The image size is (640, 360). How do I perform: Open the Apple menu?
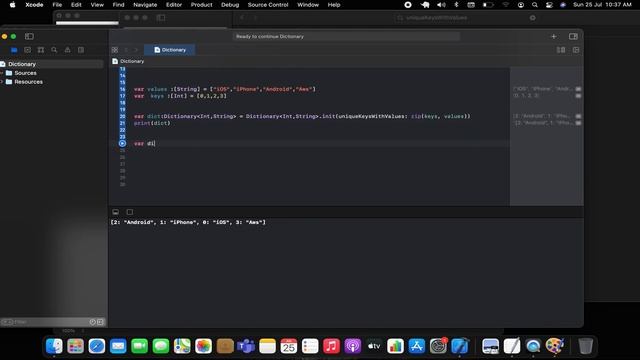click(x=12, y=5)
